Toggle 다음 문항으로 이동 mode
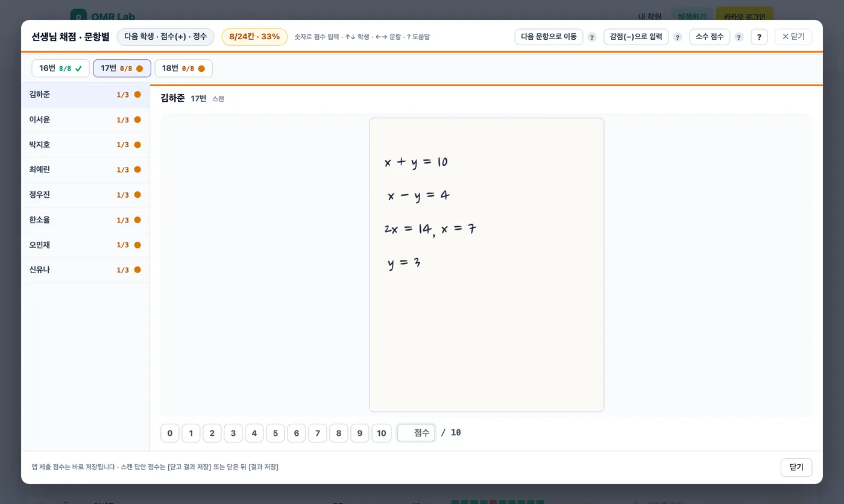844x504 pixels. [549, 37]
